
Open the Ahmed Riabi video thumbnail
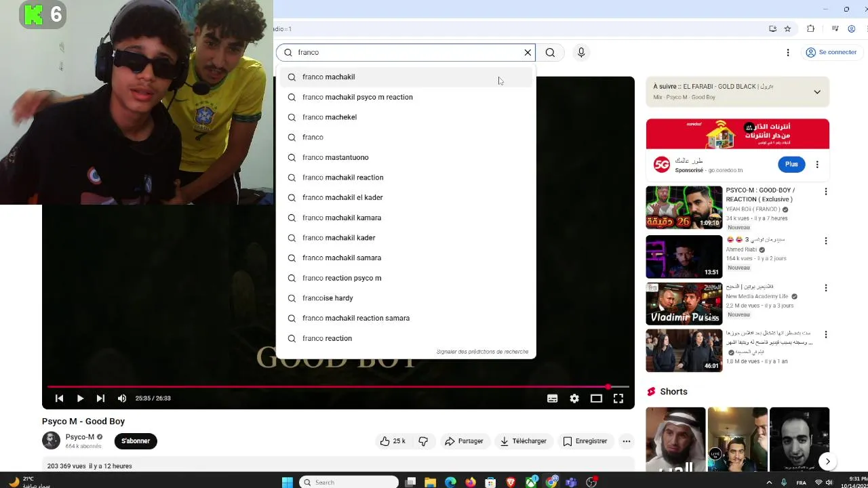tap(684, 256)
